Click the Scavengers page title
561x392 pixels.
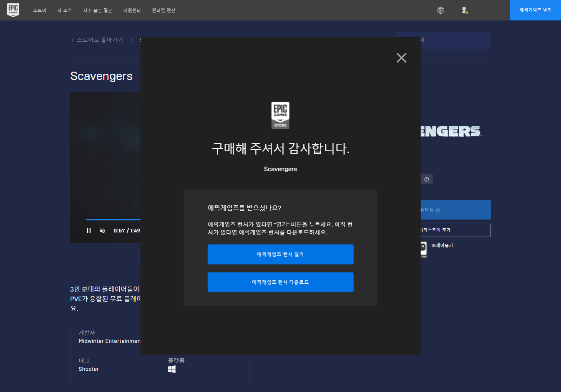101,76
